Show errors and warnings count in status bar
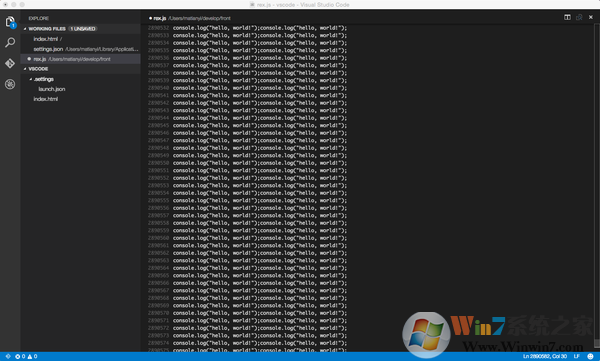Screen dimensions: 600x361 tap(26, 356)
